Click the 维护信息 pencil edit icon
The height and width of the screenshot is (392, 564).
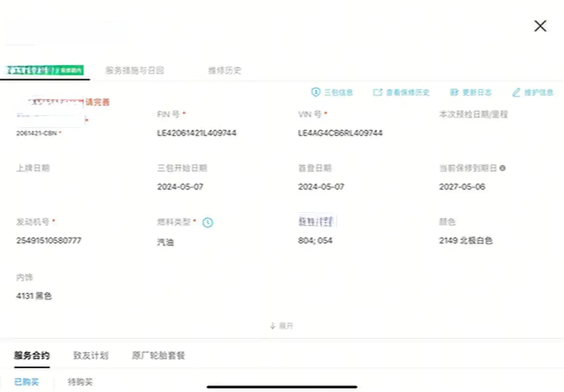point(516,93)
